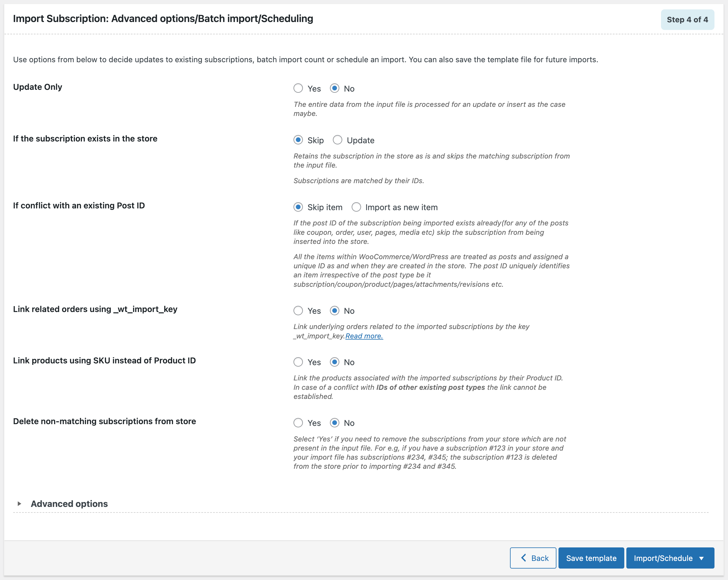The image size is (728, 580).
Task: Select Yes to delete non-matching subscriptions
Action: 298,423
